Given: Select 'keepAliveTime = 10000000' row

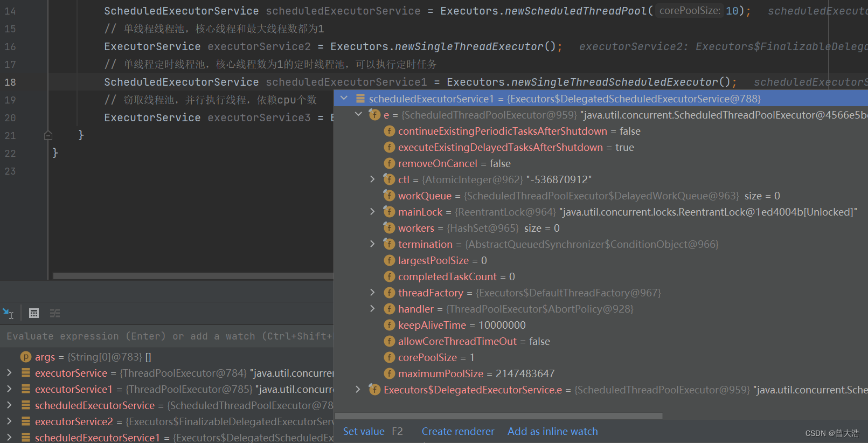Looking at the screenshot, I should (601, 325).
